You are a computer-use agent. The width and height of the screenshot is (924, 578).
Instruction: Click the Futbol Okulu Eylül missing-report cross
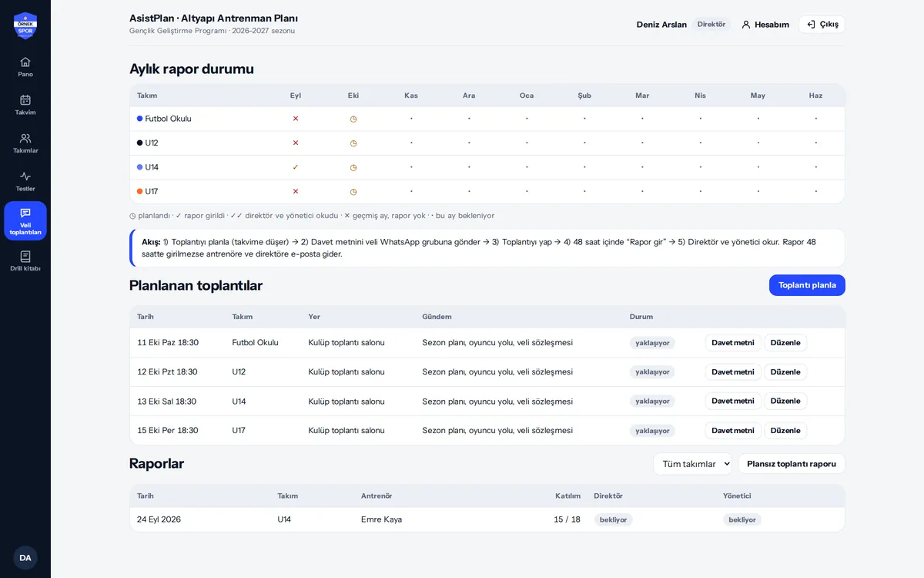pos(296,119)
